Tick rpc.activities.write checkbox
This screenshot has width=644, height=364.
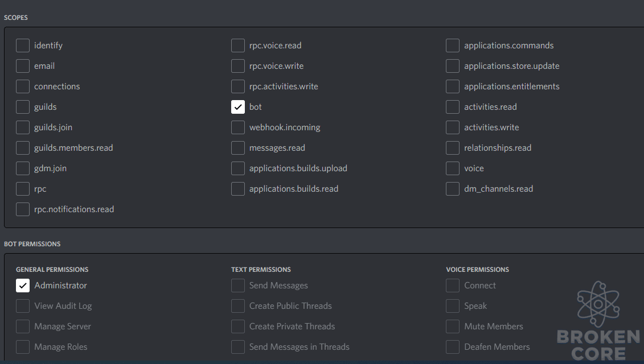point(238,86)
